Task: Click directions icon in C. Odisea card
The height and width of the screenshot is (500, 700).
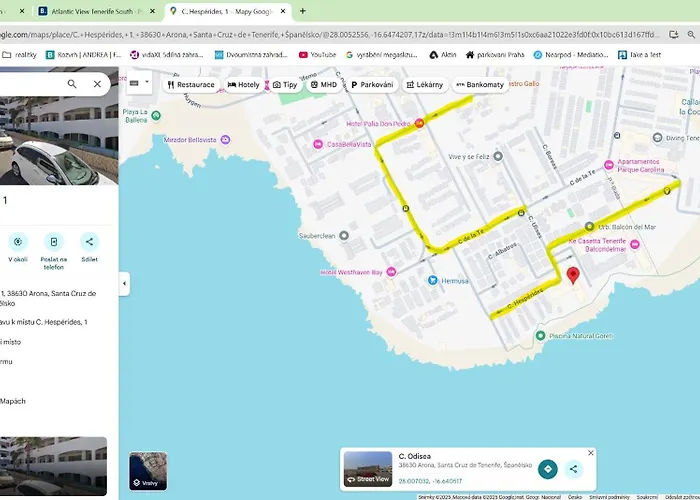Action: (547, 469)
